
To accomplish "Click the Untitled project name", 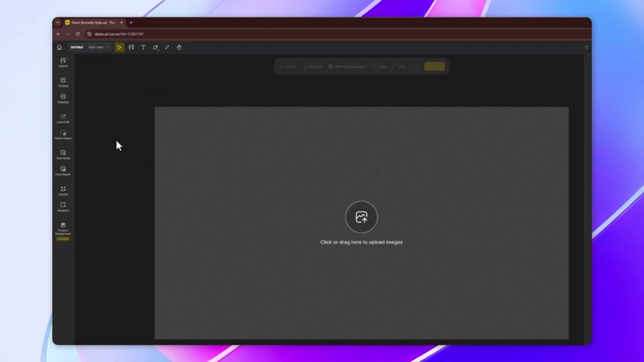I will coord(77,48).
